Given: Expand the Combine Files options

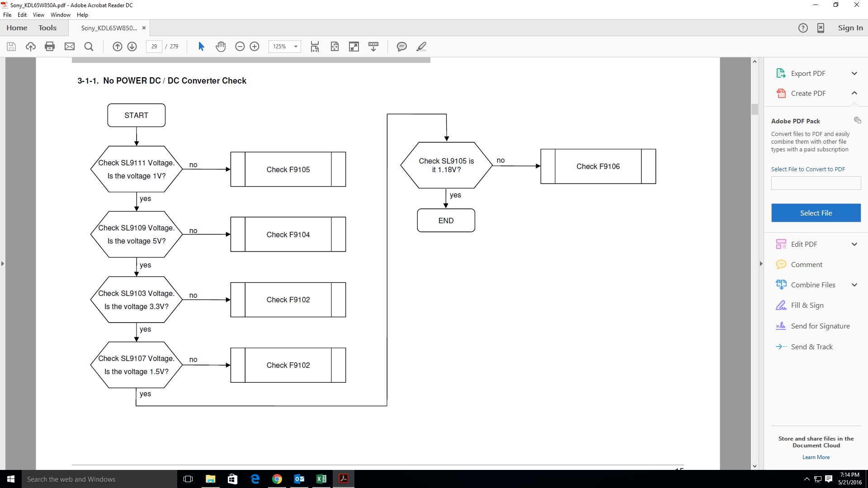Looking at the screenshot, I should click(x=854, y=285).
